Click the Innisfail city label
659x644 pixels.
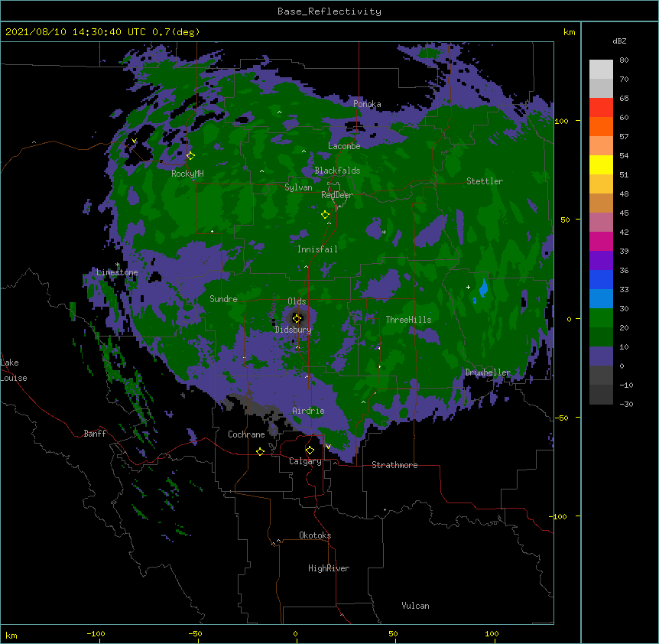[x=317, y=249]
